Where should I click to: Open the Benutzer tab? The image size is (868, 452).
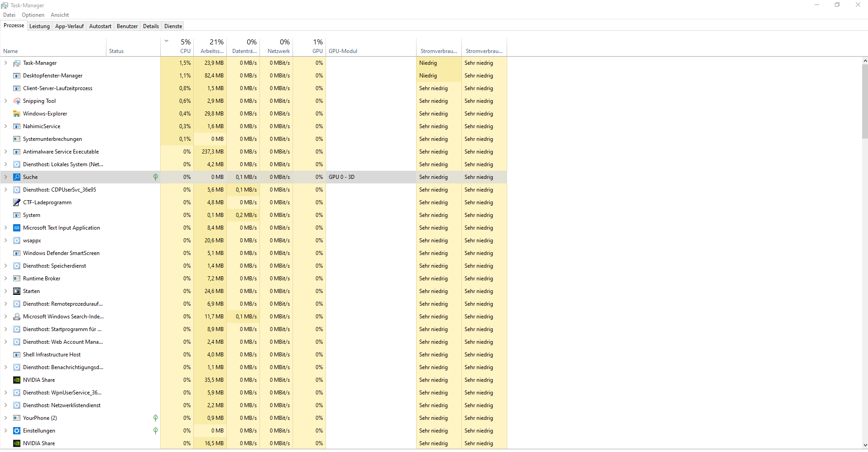127,26
